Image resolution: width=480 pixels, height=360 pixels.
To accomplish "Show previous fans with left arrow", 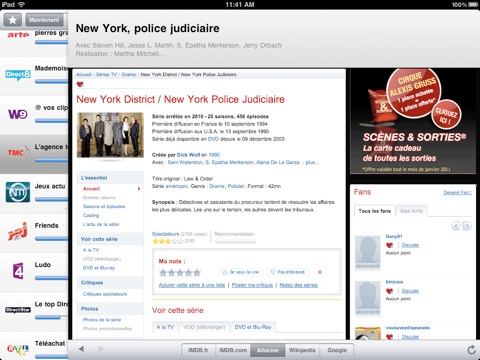I will (x=455, y=226).
